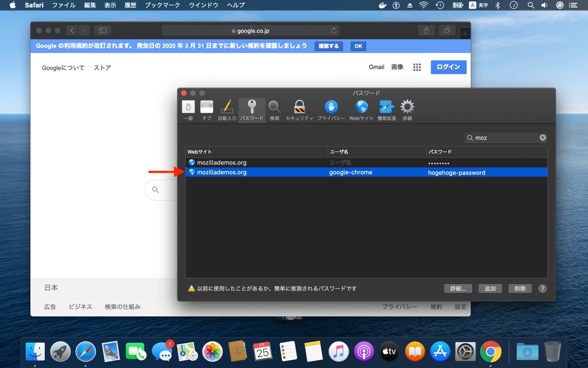Click the 削除 button to remove entry

coord(520,289)
